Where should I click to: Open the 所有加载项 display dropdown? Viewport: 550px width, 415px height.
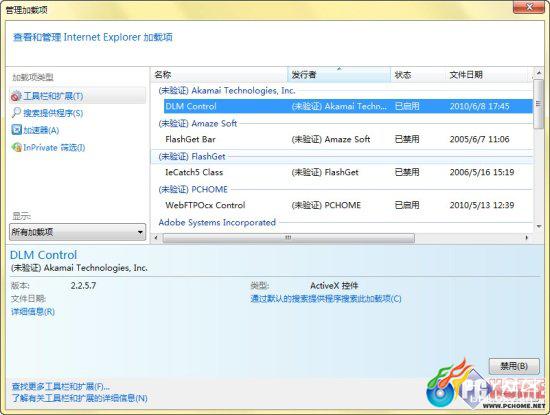tap(78, 232)
